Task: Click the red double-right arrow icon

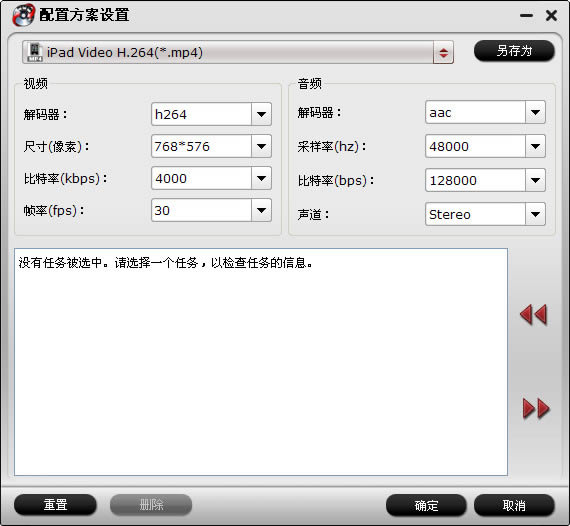Action: (536, 408)
